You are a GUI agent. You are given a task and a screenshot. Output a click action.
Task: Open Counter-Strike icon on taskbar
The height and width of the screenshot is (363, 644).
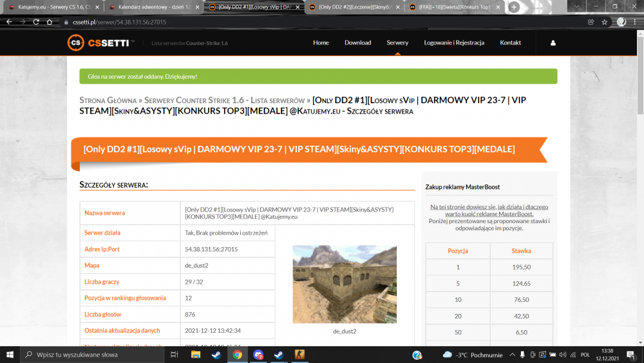tap(299, 355)
